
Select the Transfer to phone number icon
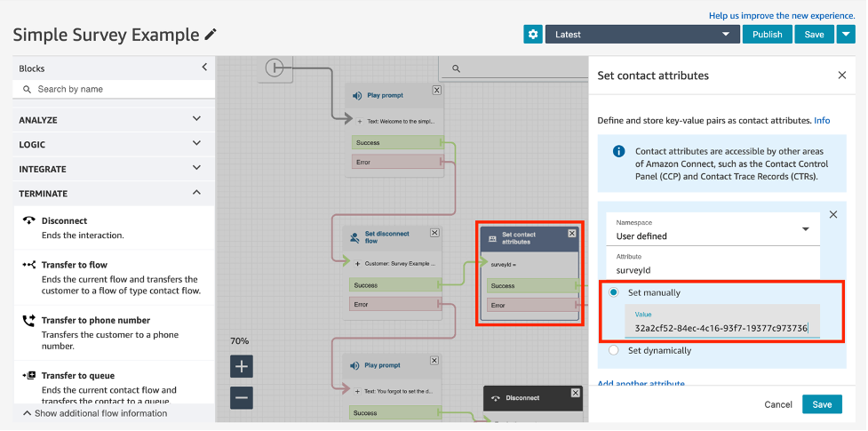(x=28, y=320)
